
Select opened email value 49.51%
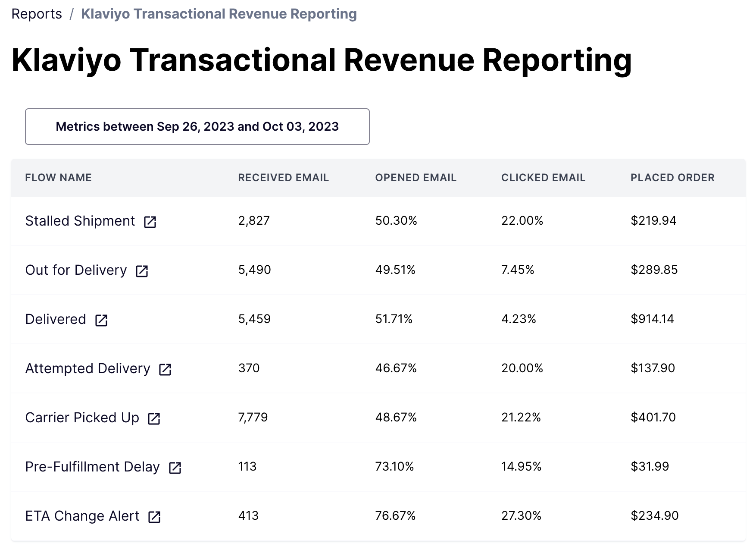395,270
